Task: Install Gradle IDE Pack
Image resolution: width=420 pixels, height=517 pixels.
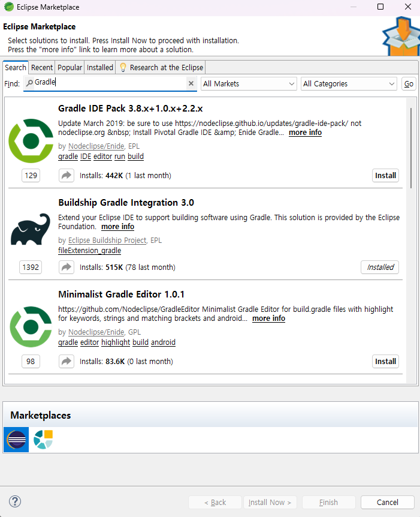Action: click(x=385, y=175)
